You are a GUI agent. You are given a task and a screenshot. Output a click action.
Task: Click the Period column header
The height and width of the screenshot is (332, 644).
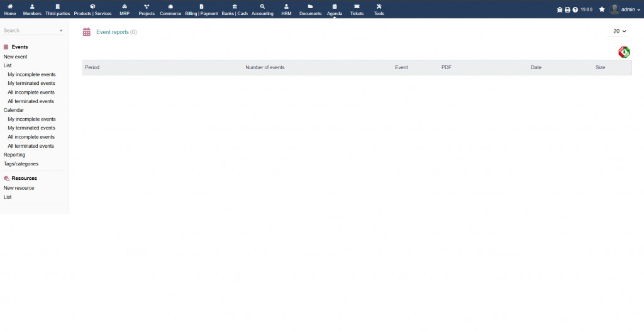click(x=92, y=67)
